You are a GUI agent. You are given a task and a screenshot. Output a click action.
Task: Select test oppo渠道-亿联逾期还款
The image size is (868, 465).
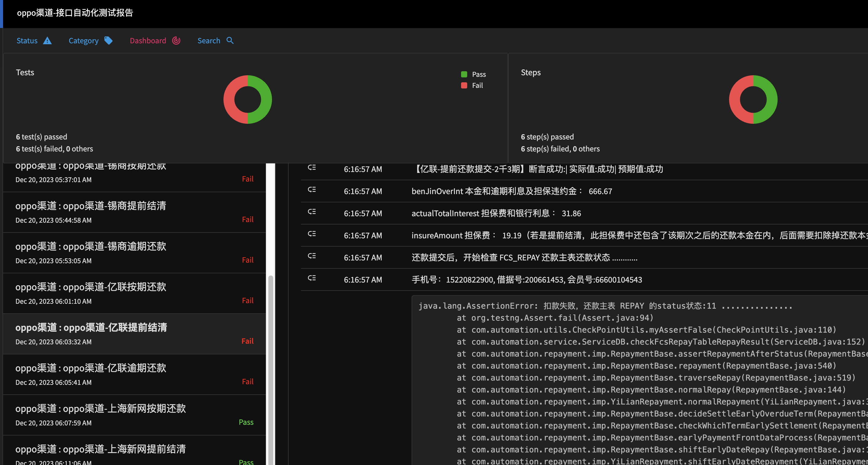(x=134, y=374)
